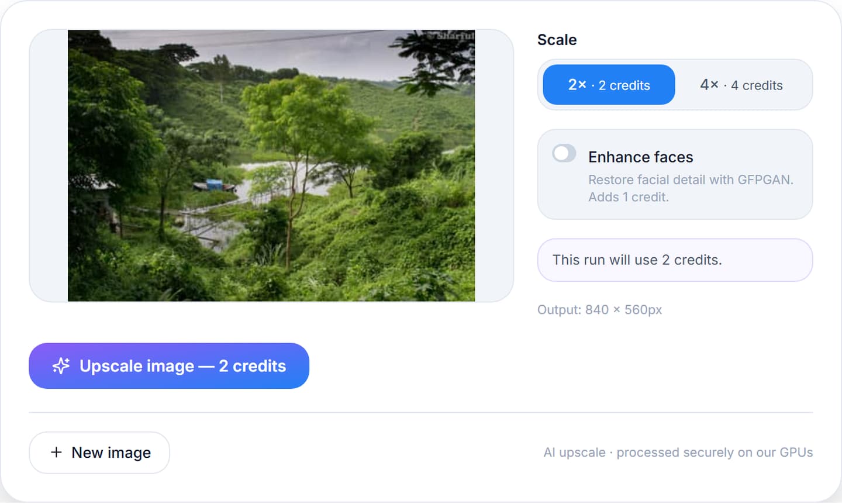842x504 pixels.
Task: Select the 2× · 2 credits scale option
Action: coord(609,85)
